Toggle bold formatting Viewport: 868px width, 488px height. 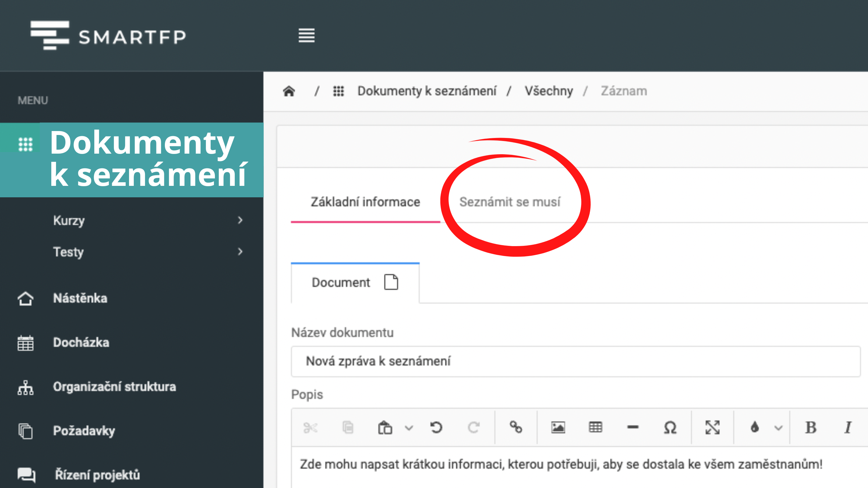(x=811, y=427)
